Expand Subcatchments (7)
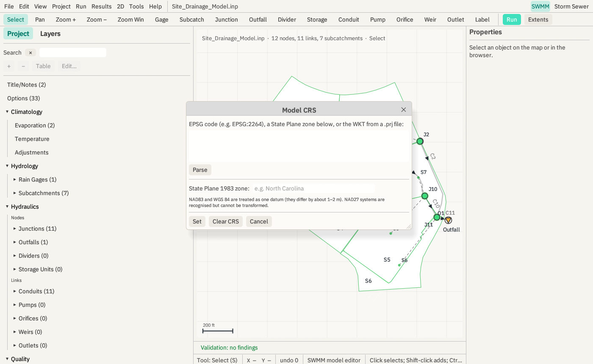Viewport: 593px width, 364px height. tap(15, 193)
